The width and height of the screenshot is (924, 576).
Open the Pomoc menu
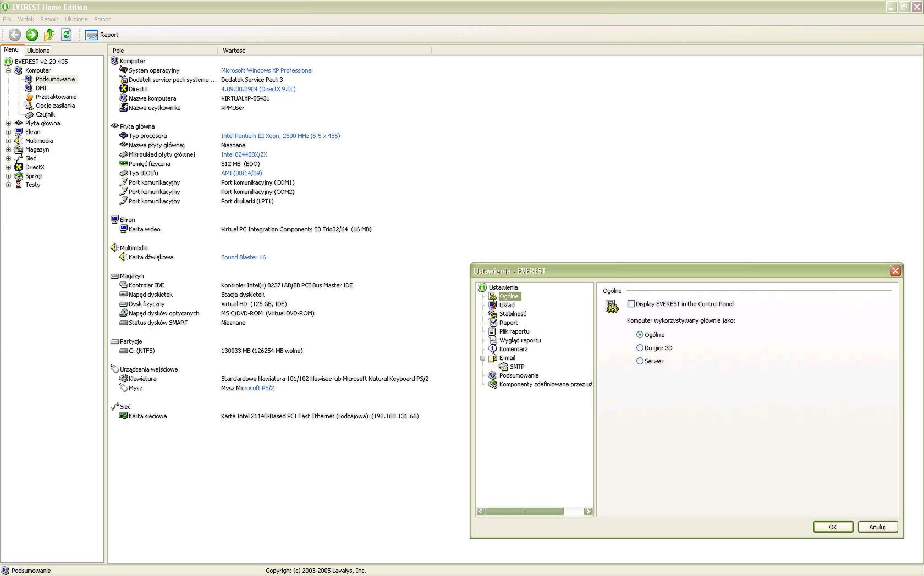102,19
